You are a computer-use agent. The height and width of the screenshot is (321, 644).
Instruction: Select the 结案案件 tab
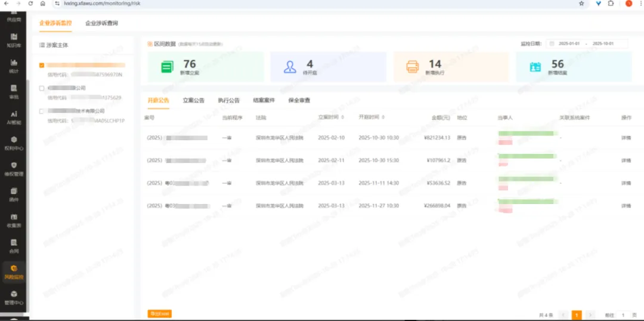pos(264,100)
